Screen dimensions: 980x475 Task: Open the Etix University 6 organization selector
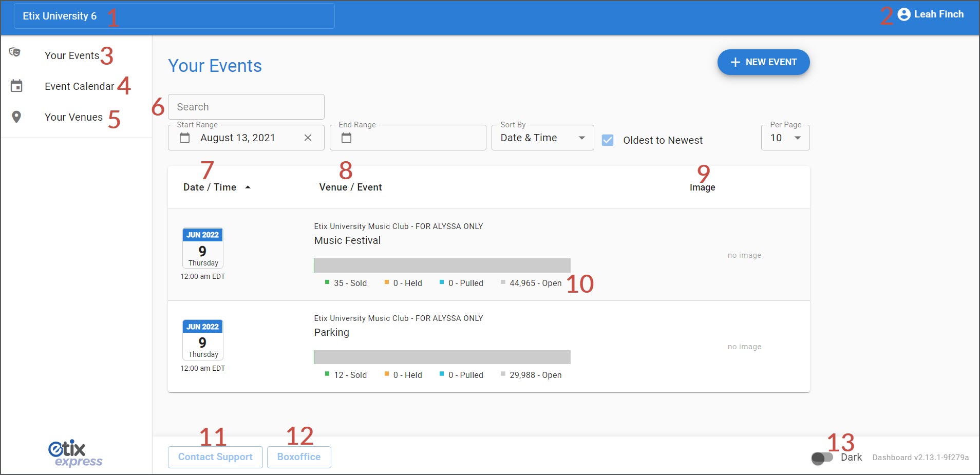(x=174, y=16)
